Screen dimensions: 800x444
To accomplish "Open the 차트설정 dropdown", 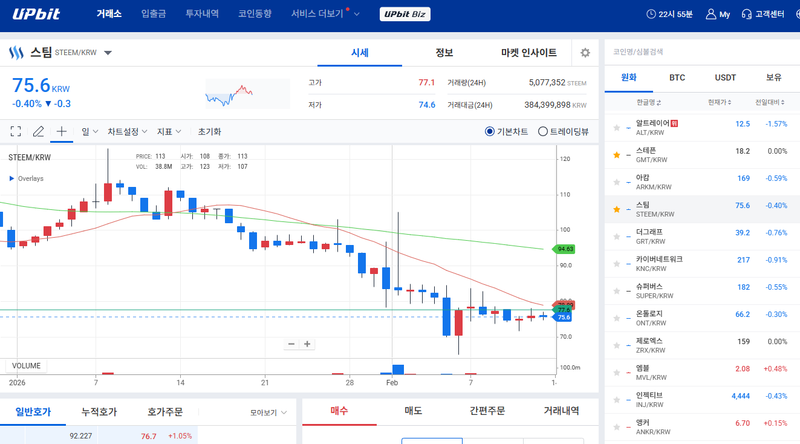I will pyautogui.click(x=127, y=131).
